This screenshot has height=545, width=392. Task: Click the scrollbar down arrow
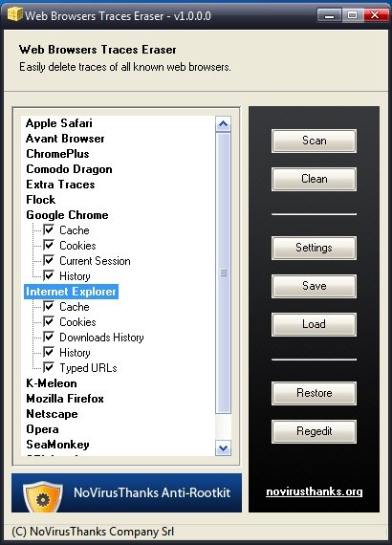pos(223,448)
